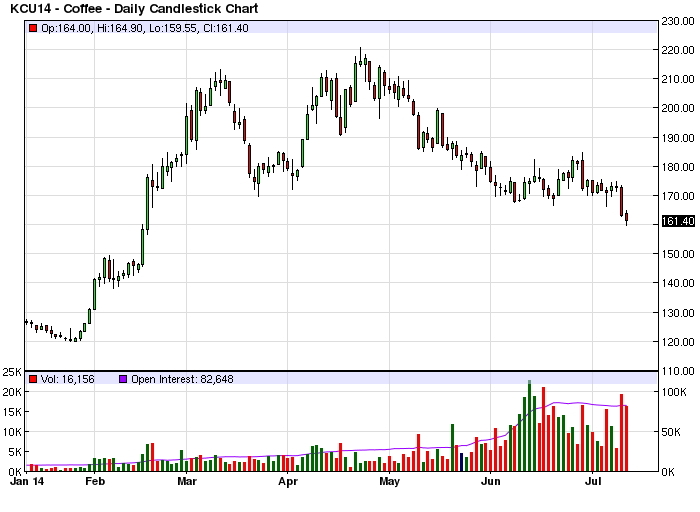The height and width of the screenshot is (512, 700).
Task: Click the 230.00 price axis label
Action: (678, 21)
